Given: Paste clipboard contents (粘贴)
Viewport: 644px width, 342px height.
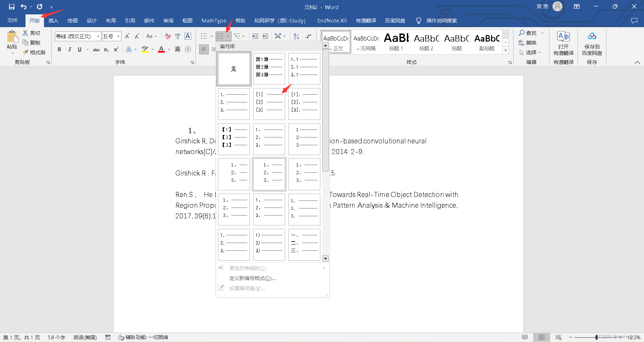Looking at the screenshot, I should tap(12, 42).
